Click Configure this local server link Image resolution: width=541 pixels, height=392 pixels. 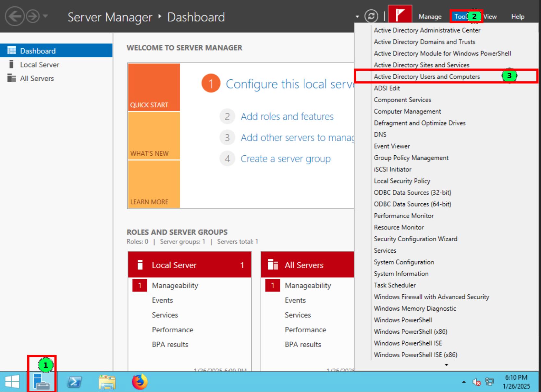(290, 84)
